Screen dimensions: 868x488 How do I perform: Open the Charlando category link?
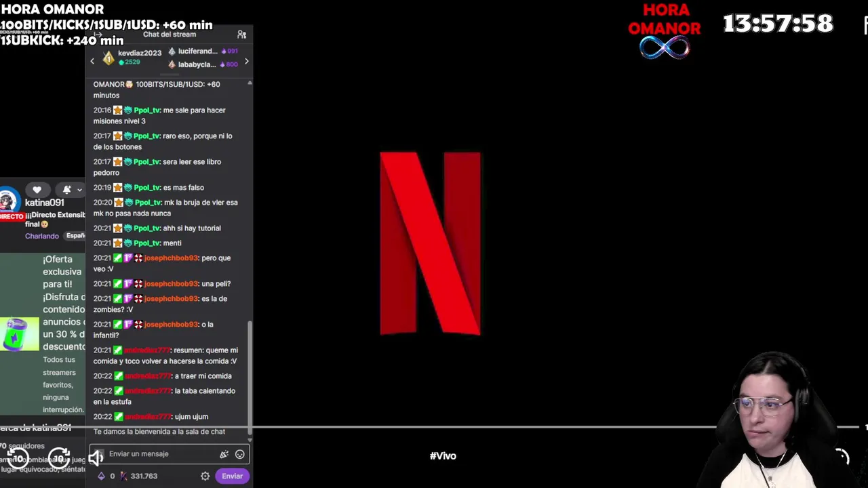pos(42,236)
